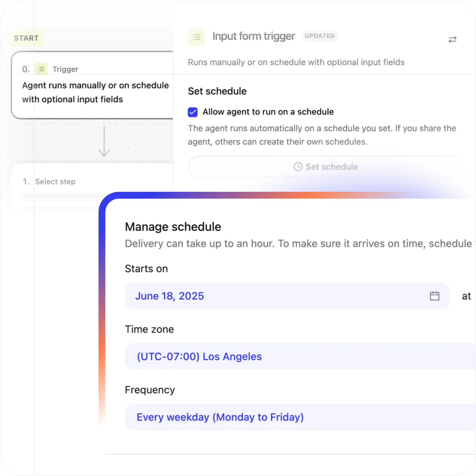Click the swap trigger arrows icon top right
The height and width of the screenshot is (476, 476).
pos(452,39)
